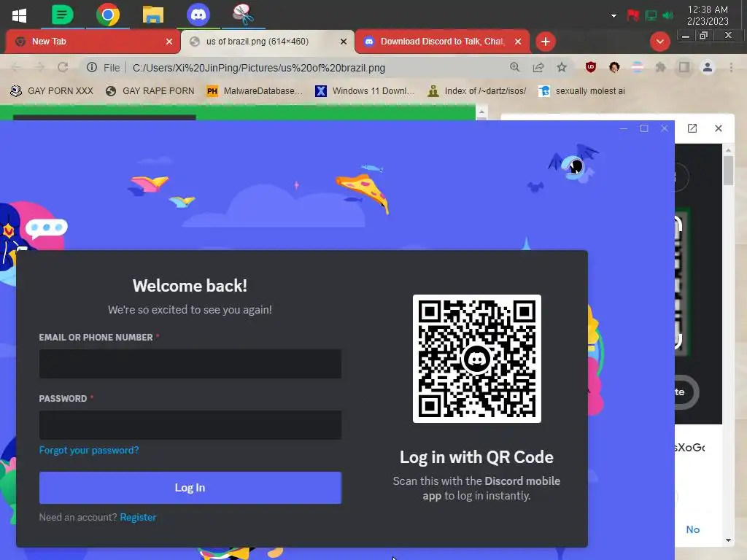Restore down the Chrome window
The height and width of the screenshot is (560, 747).
coord(703,35)
